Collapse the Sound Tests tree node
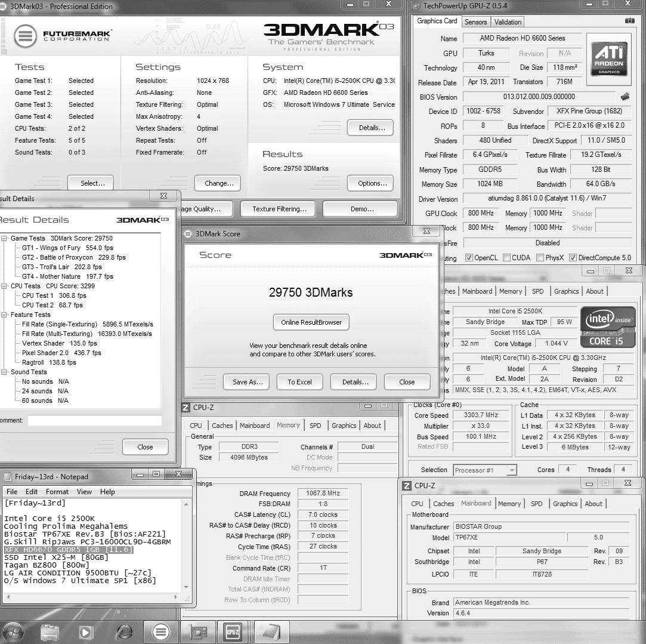The width and height of the screenshot is (646, 644). (x=4, y=372)
